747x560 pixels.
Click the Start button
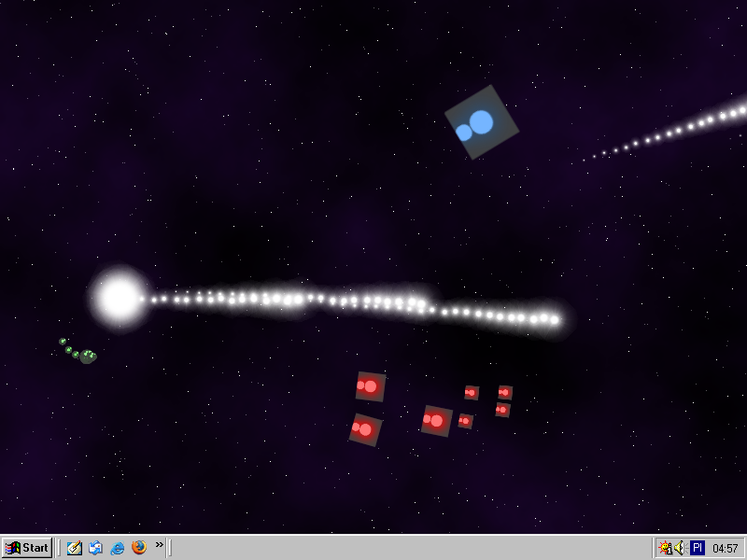[x=27, y=548]
